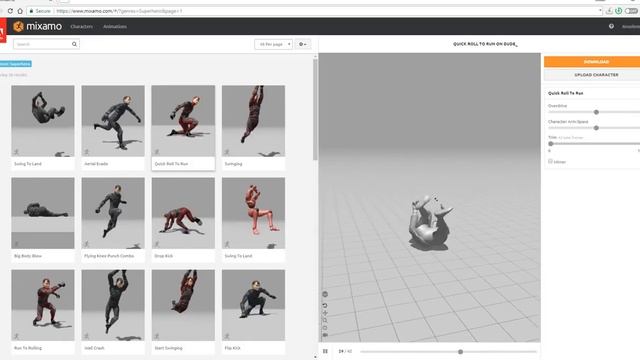Click the help question mark icon

[611, 27]
